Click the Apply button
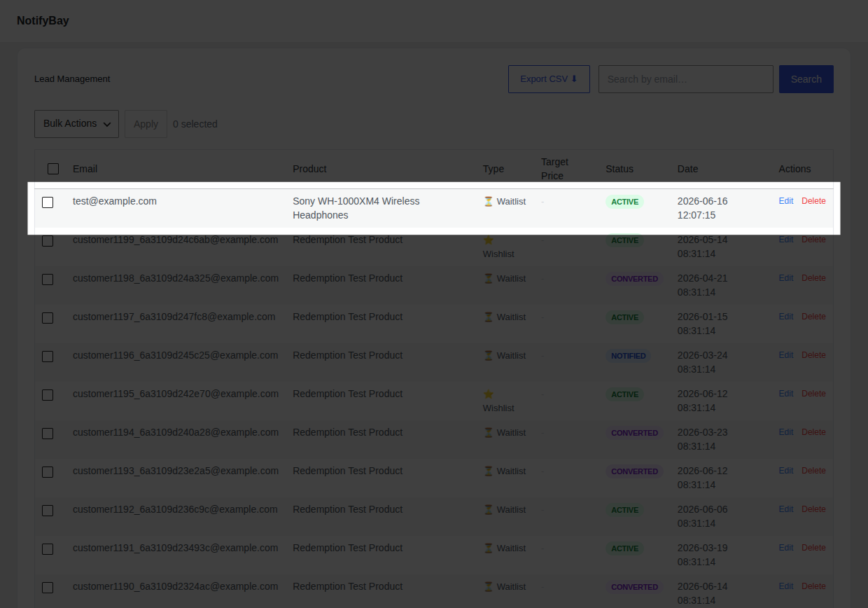 tap(146, 124)
